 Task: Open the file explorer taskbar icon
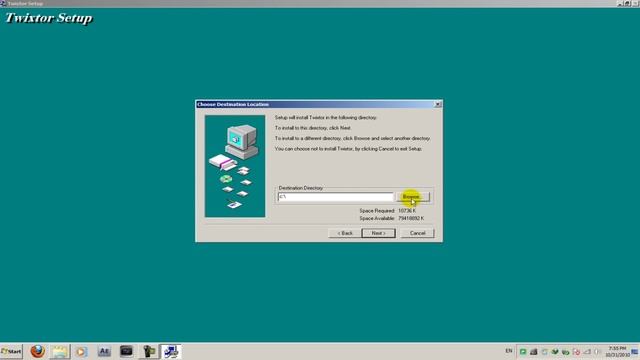tap(60, 351)
